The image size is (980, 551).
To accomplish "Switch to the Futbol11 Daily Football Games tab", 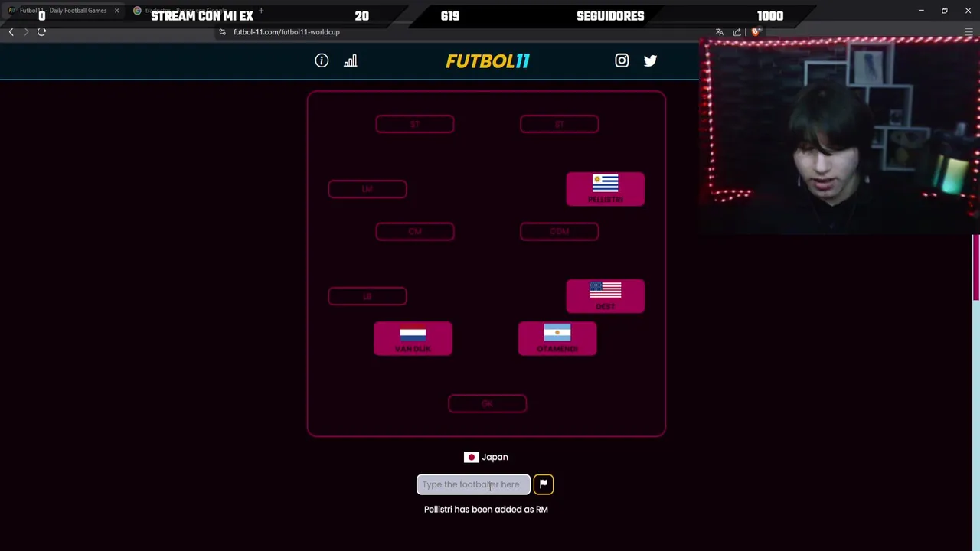I will 63,11.
